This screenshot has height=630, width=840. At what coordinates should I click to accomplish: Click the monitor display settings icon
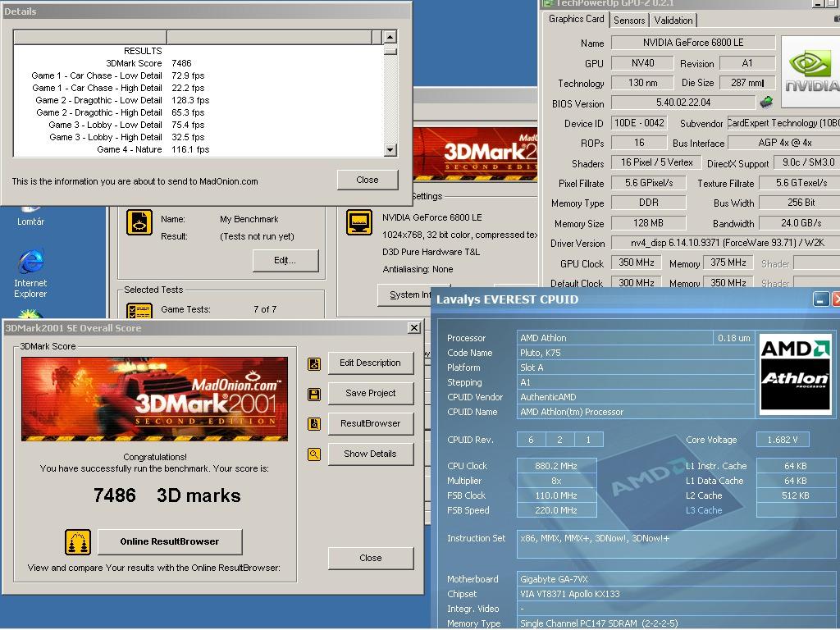coord(359,222)
